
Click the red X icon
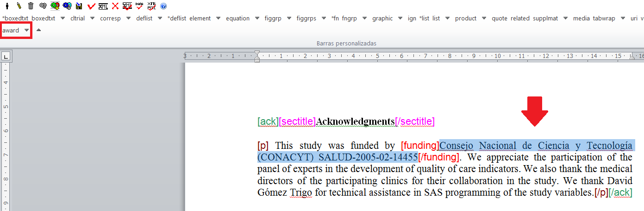click(115, 6)
